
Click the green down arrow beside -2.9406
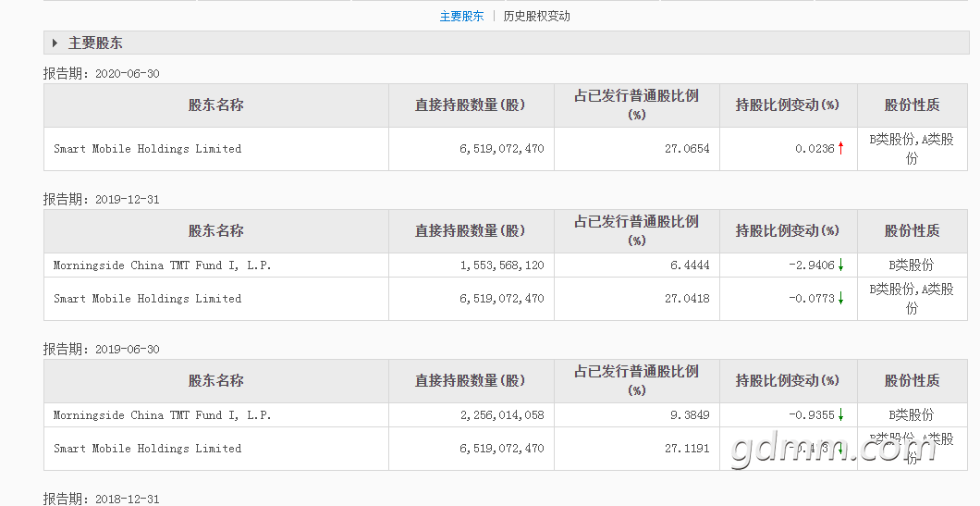click(840, 265)
